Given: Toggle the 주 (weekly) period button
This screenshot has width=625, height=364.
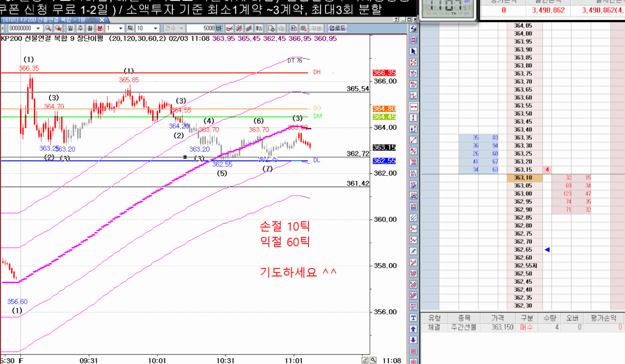Looking at the screenshot, I should pyautogui.click(x=80, y=29).
